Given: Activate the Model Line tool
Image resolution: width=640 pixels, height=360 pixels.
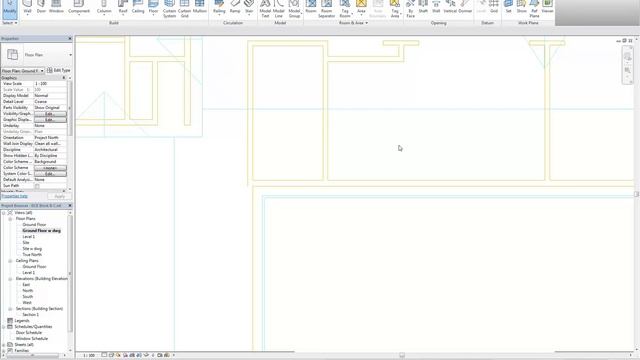Looking at the screenshot, I should point(279,9).
